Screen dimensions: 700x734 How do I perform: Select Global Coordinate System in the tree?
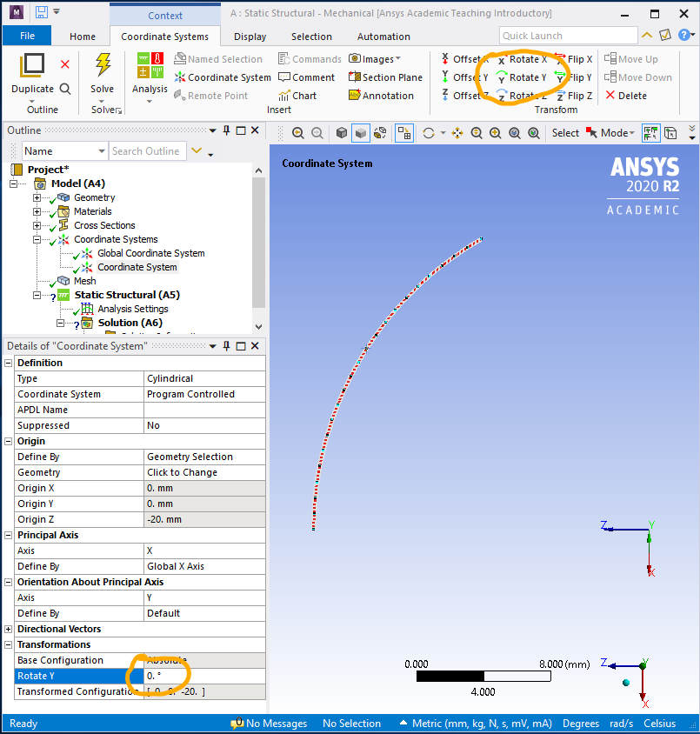pyautogui.click(x=150, y=253)
